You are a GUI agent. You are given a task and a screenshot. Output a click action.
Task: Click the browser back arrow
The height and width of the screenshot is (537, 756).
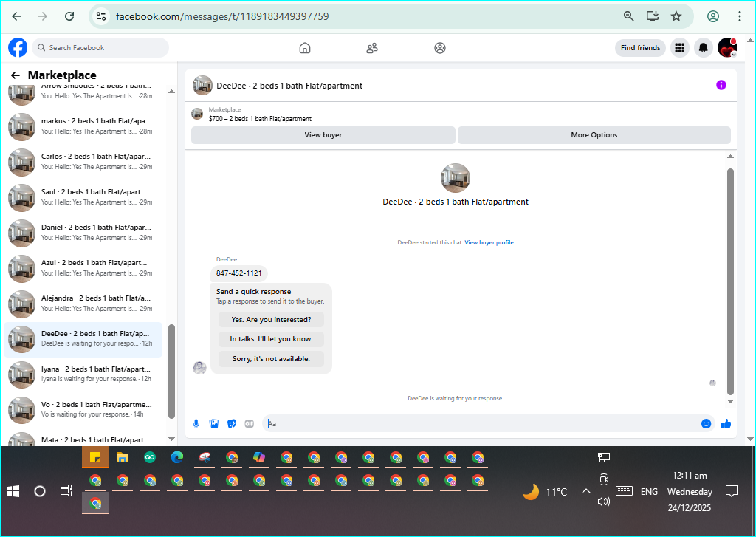pos(16,16)
